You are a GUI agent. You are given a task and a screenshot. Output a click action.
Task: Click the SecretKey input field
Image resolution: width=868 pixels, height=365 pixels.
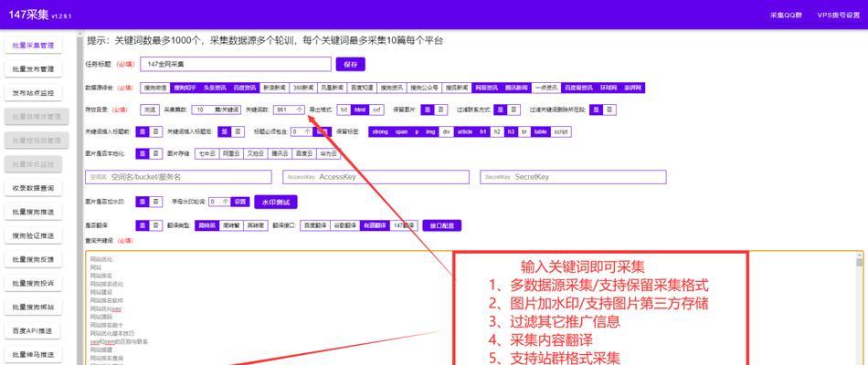[x=573, y=177]
